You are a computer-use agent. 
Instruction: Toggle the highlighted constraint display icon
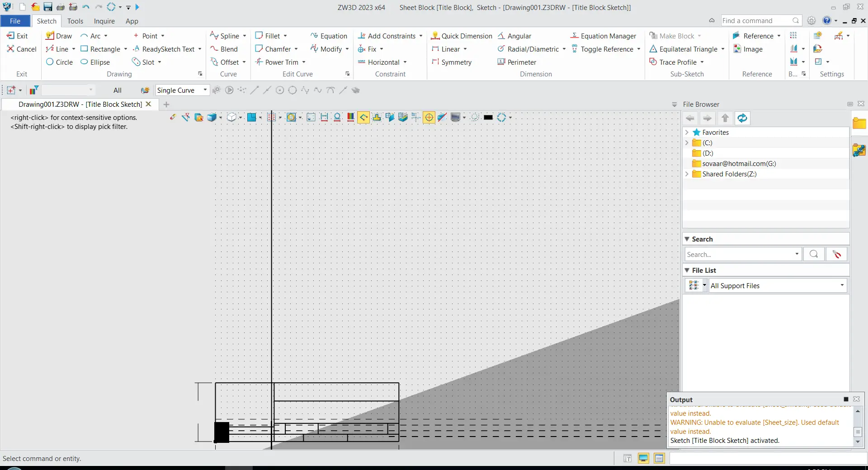(363, 118)
